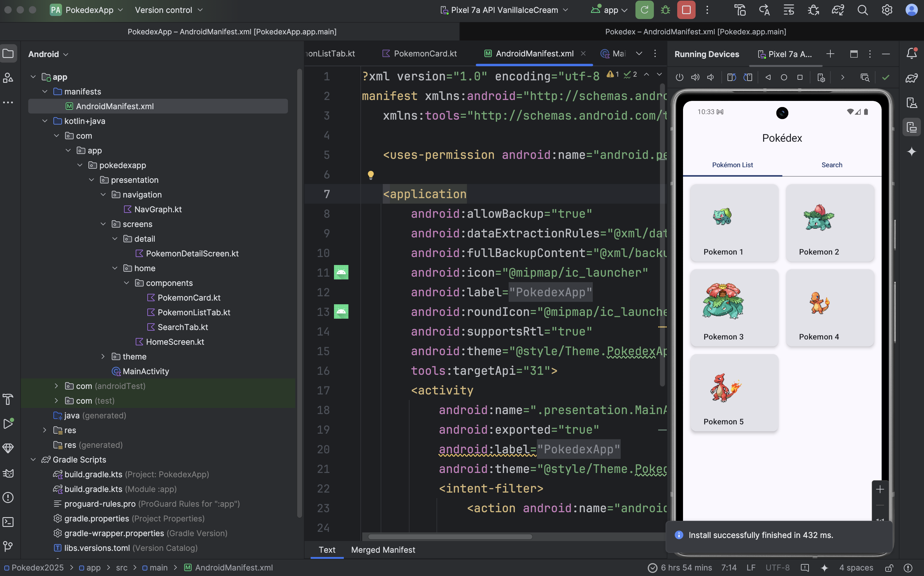Toggle read-only lock in the status bar
Viewport: 924px width, 576px height.
click(889, 568)
